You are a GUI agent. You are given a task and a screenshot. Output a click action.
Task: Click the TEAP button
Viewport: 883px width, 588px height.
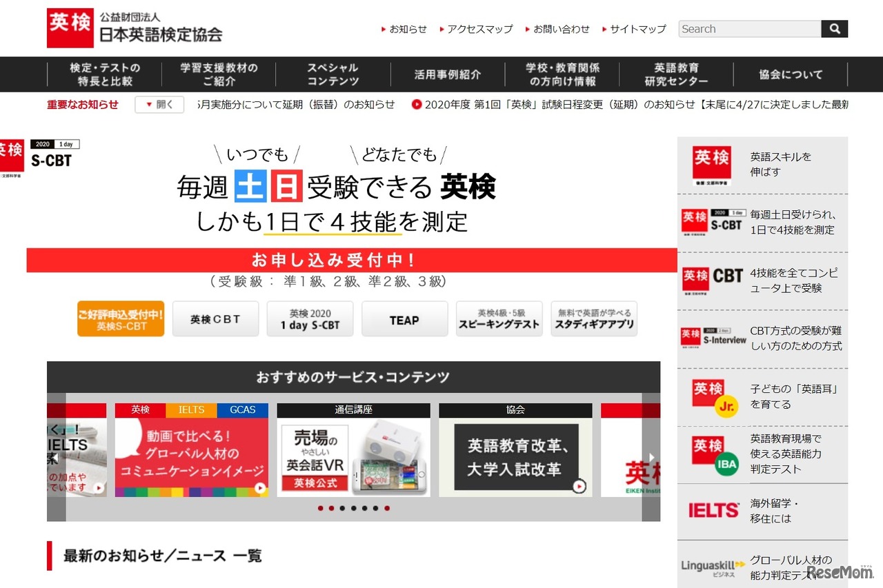[404, 319]
